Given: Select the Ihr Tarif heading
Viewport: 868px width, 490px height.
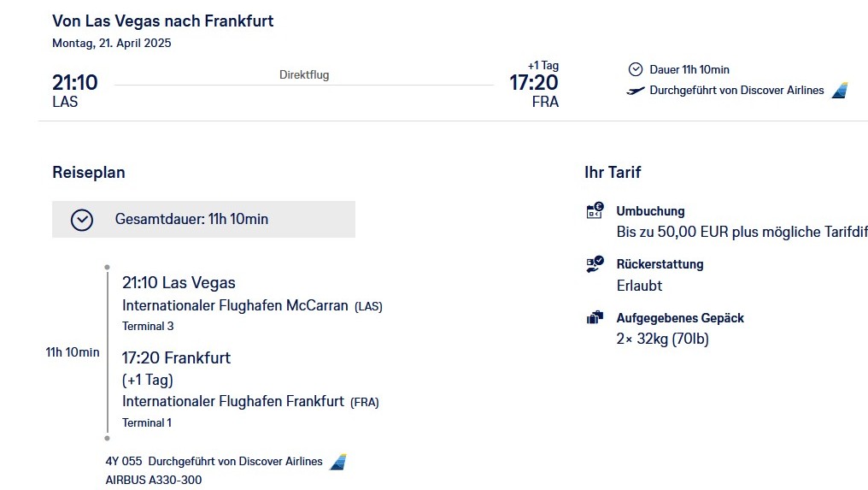Looking at the screenshot, I should 613,173.
